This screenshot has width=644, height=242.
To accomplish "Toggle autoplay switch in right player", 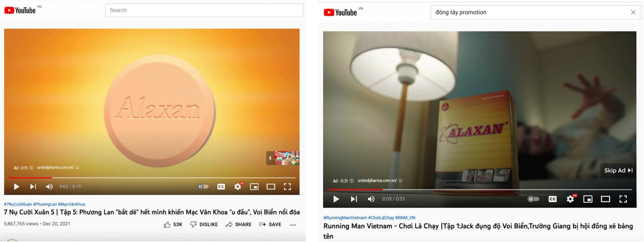I will tap(533, 199).
